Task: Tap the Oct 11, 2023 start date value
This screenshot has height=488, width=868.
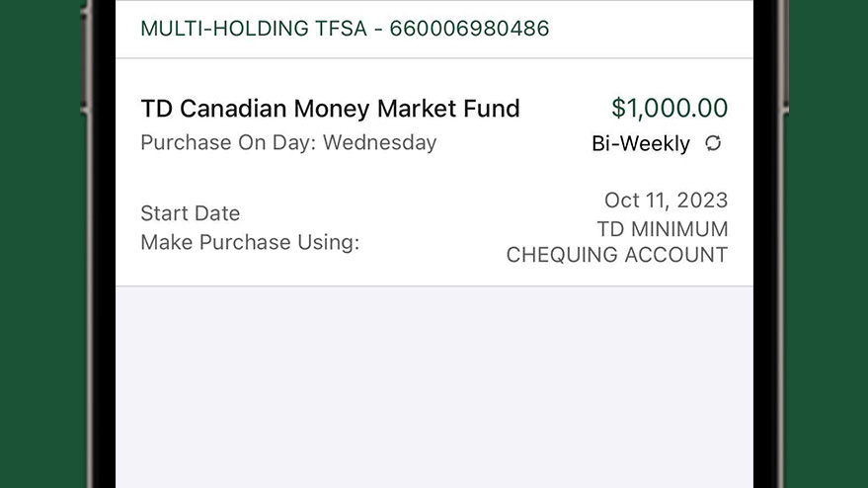Action: tap(666, 201)
